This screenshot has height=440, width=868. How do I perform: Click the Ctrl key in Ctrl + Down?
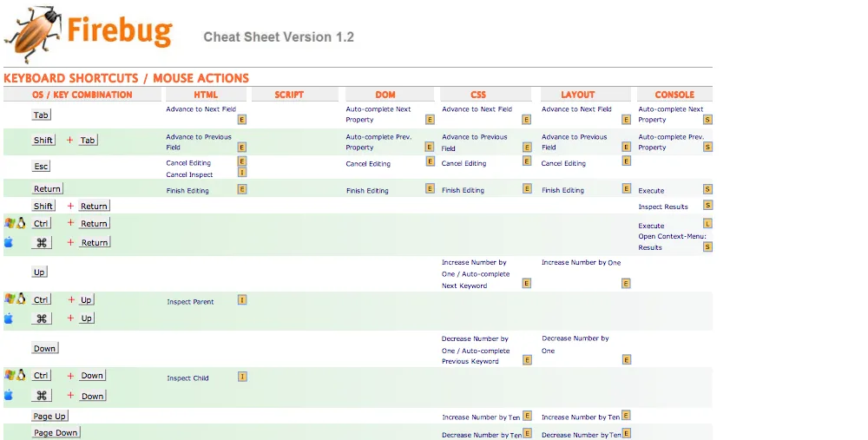[41, 375]
